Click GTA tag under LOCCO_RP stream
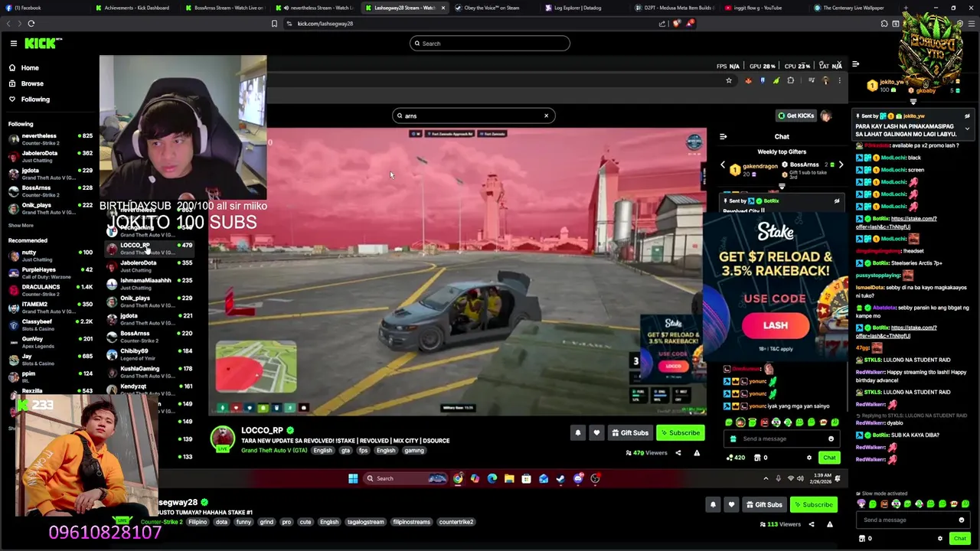The image size is (980, 551). (345, 451)
